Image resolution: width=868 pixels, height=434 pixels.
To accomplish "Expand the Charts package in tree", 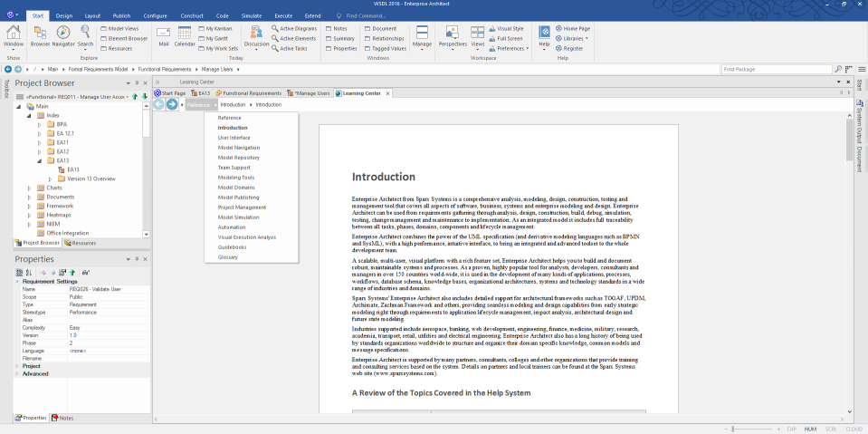I will tap(29, 188).
